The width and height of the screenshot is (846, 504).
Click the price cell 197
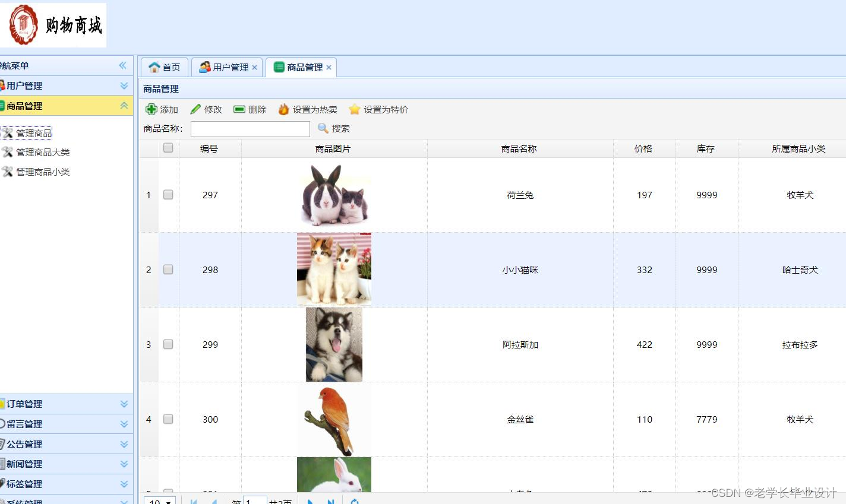pyautogui.click(x=645, y=195)
